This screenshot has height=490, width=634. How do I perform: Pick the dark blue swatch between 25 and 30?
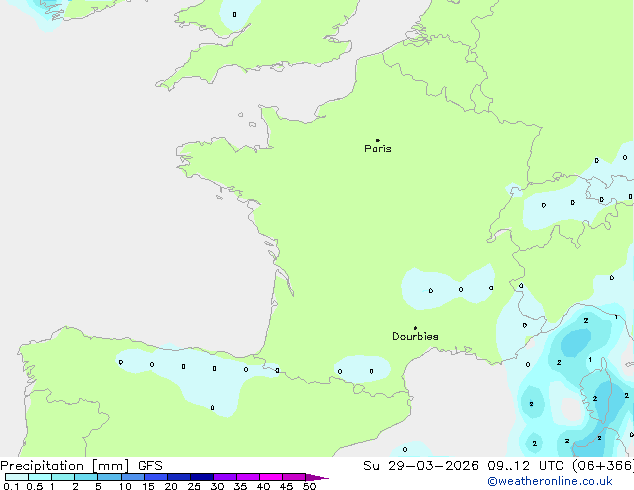[x=202, y=477]
